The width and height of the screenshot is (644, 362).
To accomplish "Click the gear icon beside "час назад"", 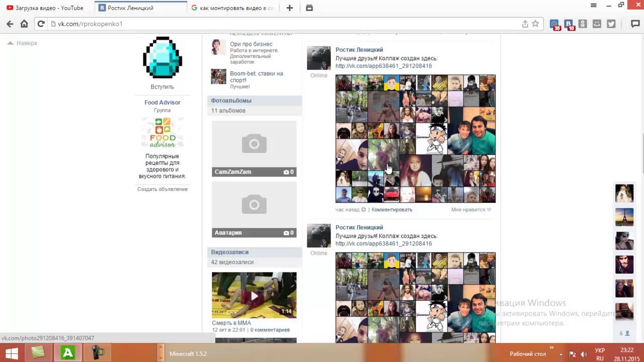I will [364, 210].
